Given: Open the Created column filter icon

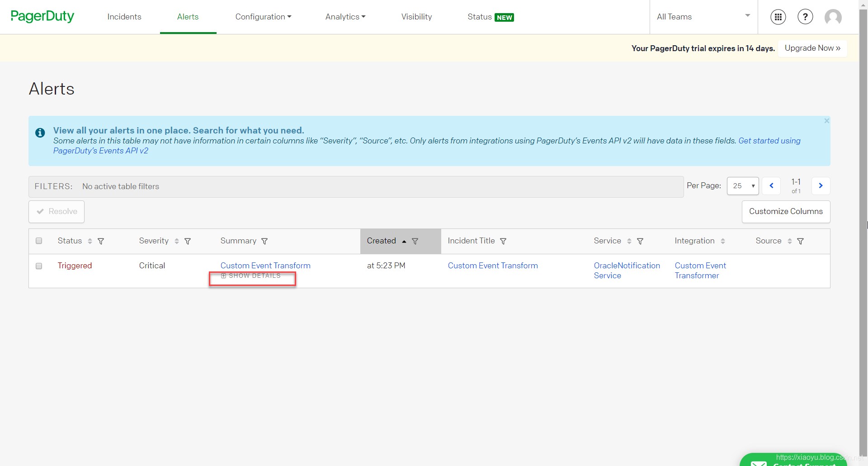Looking at the screenshot, I should tap(415, 241).
